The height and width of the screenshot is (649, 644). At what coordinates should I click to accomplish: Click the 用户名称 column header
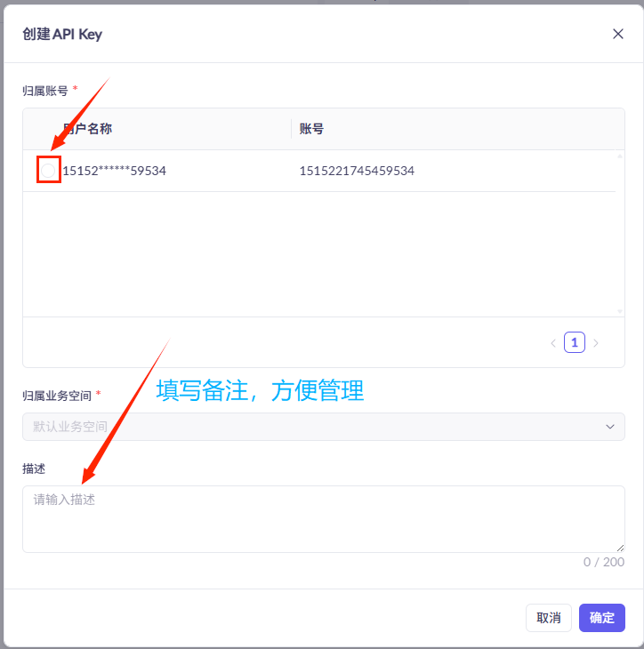(87, 129)
